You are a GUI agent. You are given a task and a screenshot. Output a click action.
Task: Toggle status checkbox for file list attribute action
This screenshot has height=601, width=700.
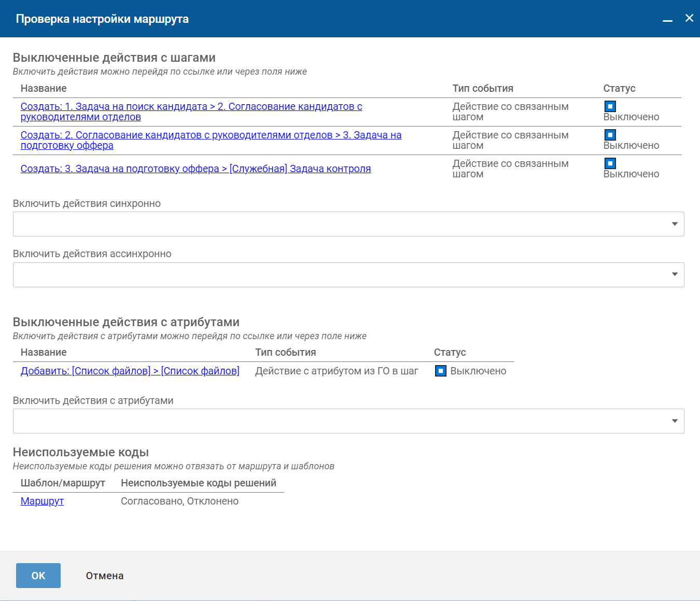[440, 371]
